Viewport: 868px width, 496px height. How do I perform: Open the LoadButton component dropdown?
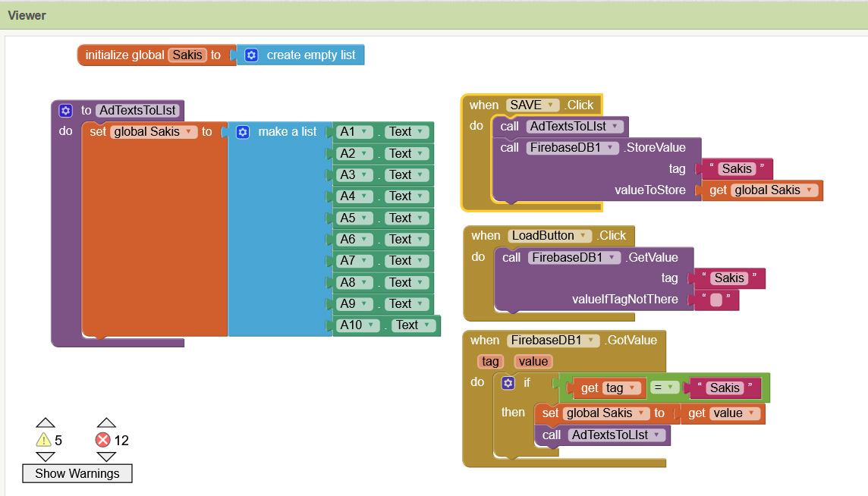coord(583,236)
